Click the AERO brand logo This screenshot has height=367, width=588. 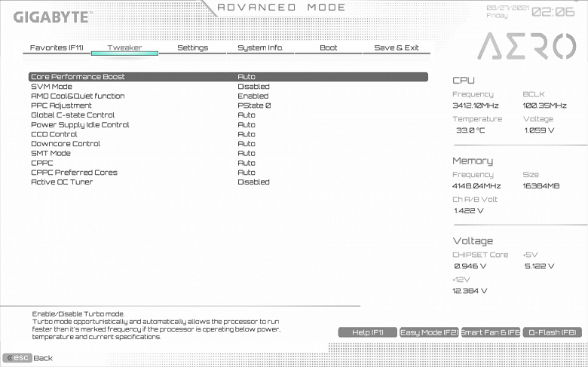tap(526, 46)
